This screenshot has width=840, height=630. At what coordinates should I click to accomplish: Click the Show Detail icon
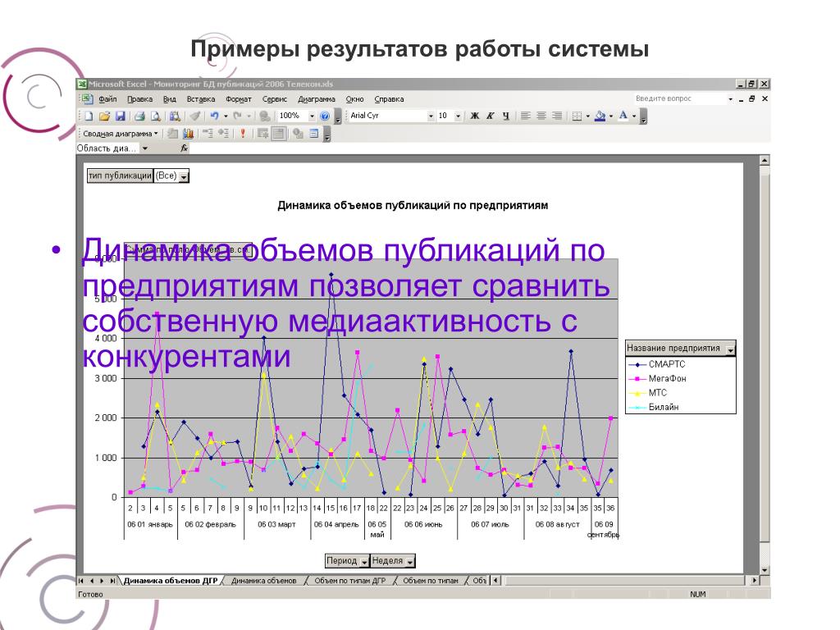tap(223, 134)
